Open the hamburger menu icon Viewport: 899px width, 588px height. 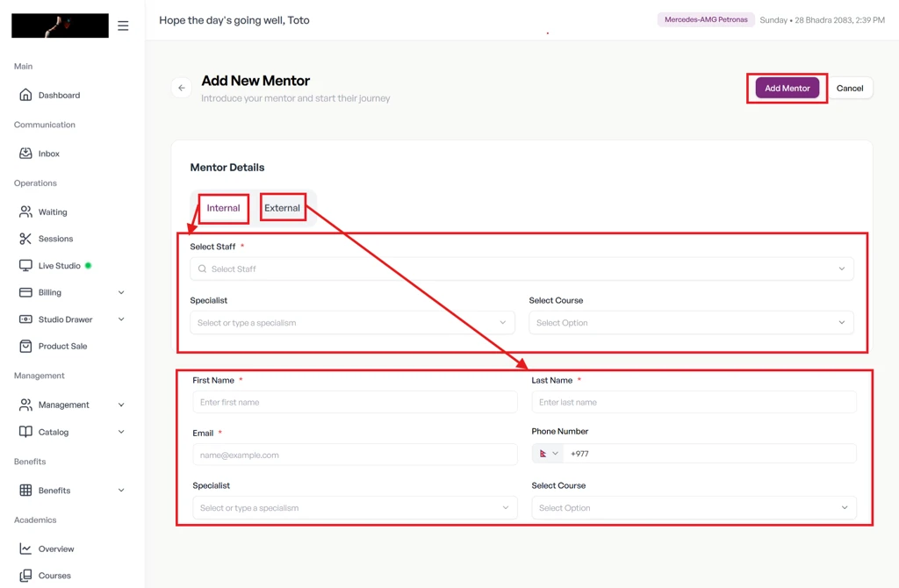pos(123,25)
